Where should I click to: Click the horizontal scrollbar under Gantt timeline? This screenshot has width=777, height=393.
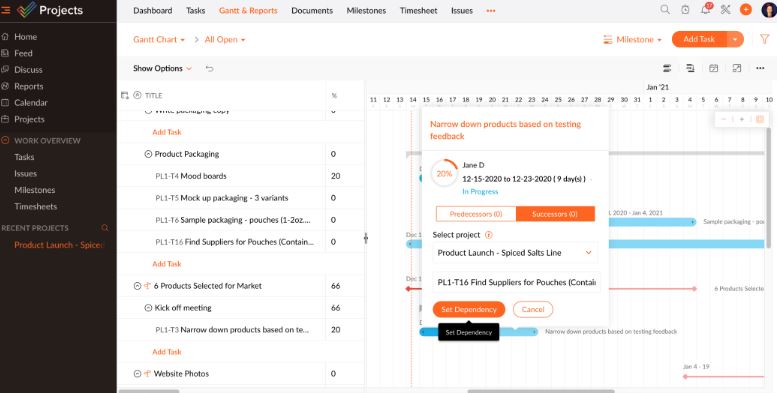pyautogui.click(x=541, y=391)
